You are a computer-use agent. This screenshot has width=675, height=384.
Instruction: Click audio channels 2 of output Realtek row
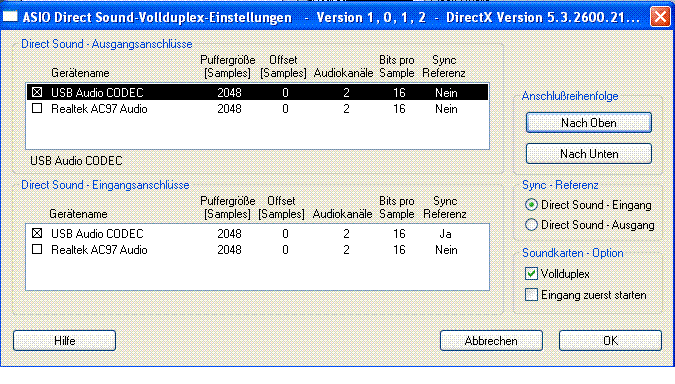click(346, 109)
